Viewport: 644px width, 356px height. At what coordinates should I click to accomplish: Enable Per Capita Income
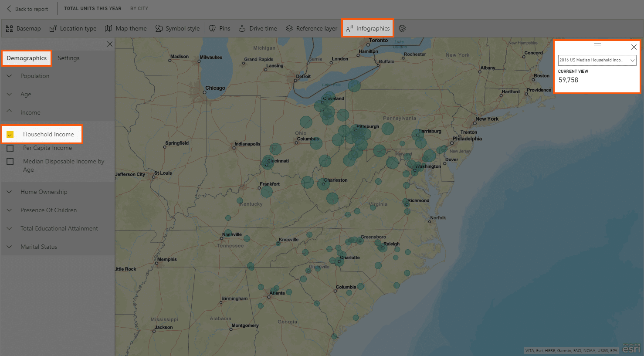pyautogui.click(x=10, y=148)
